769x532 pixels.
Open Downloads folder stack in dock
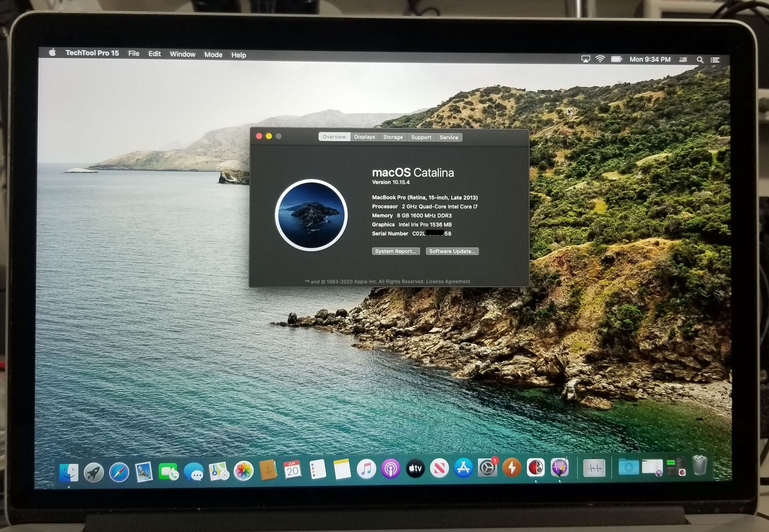click(x=628, y=467)
